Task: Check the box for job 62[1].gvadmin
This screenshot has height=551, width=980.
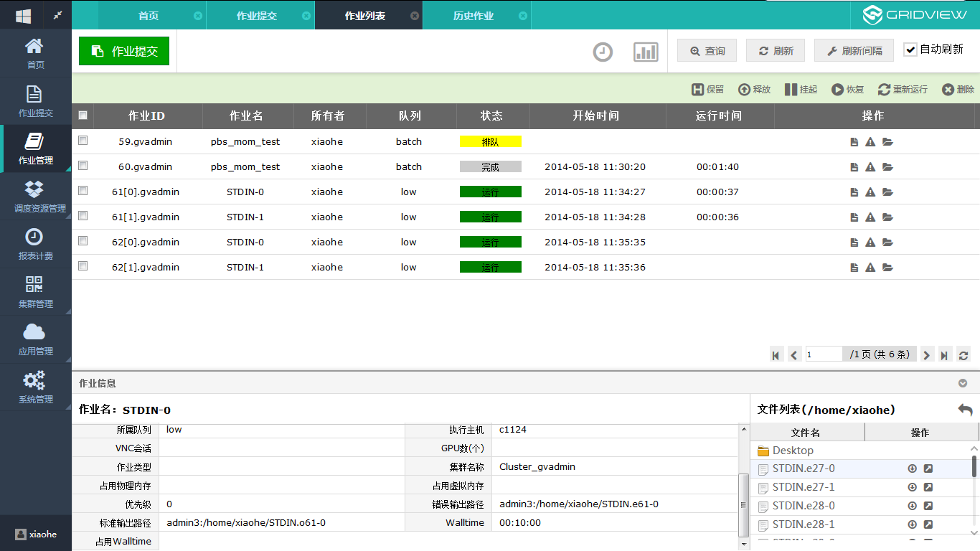Action: [x=83, y=266]
